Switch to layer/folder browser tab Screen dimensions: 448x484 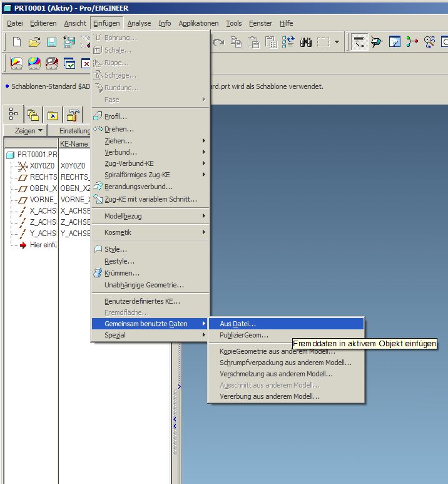(33, 115)
